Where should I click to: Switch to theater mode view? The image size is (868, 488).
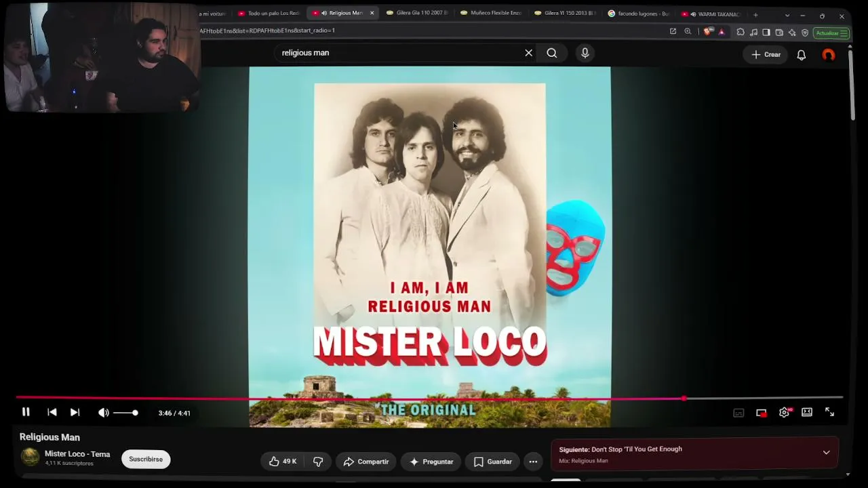tap(807, 412)
